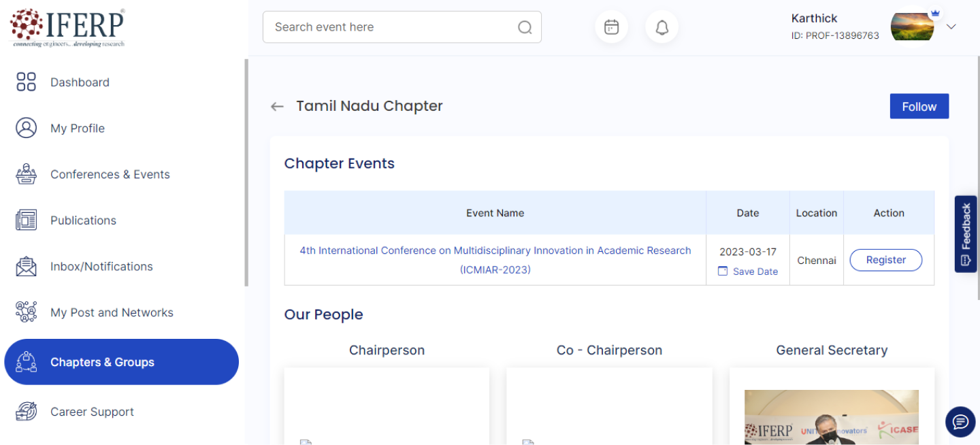Screen dimensions: 980x445
Task: Open the notifications bell
Action: [x=661, y=27]
